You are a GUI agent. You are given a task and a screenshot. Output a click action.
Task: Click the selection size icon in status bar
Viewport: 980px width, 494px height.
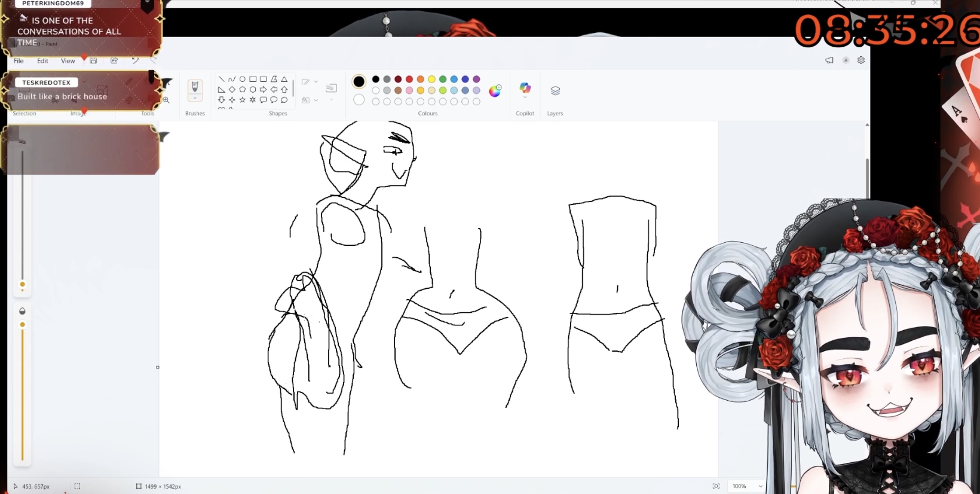77,486
